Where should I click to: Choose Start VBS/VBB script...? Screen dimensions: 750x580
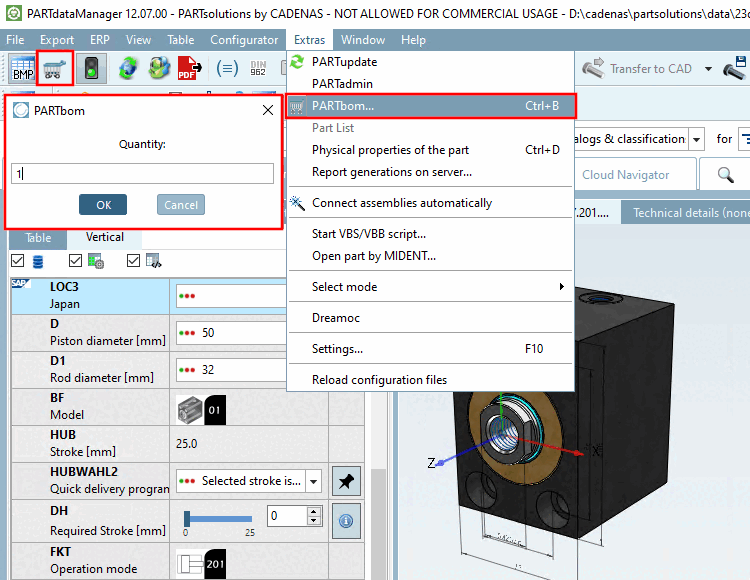pyautogui.click(x=430, y=234)
